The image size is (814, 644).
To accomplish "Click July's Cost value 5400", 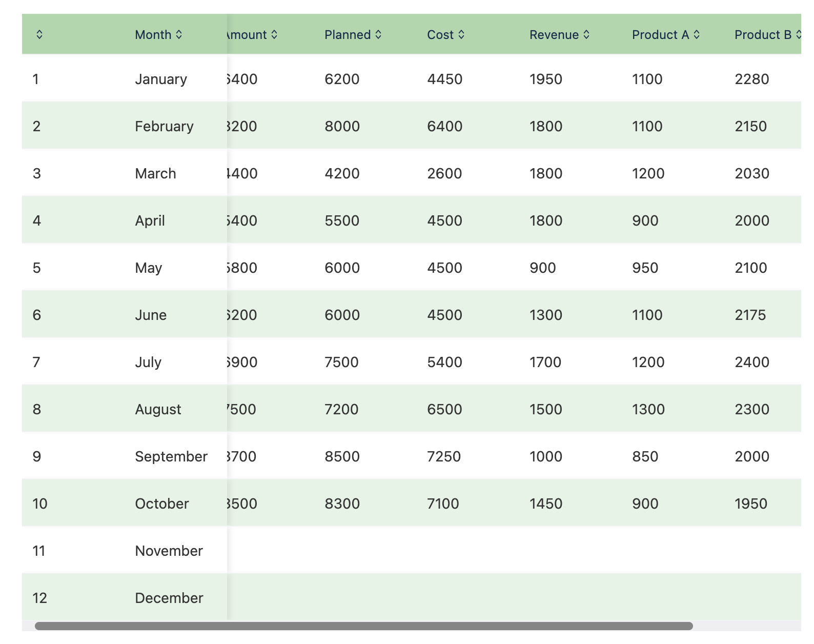I will click(444, 362).
